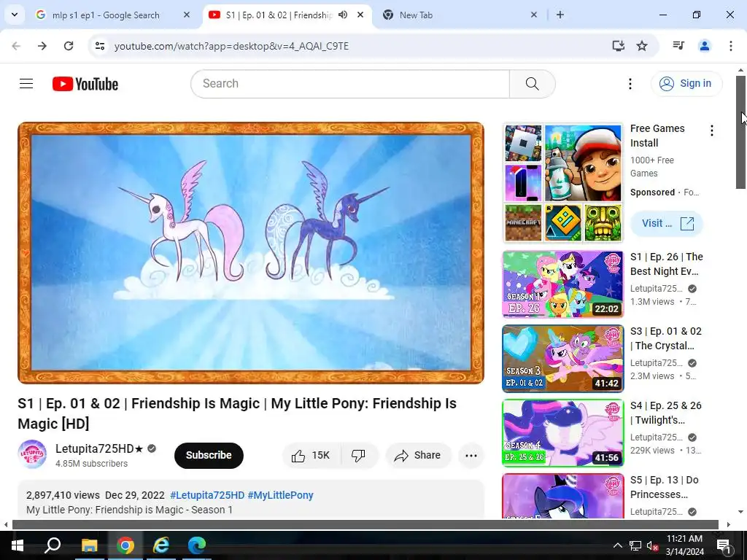Open the notification center icon
This screenshot has width=747, height=560.
pyautogui.click(x=724, y=545)
